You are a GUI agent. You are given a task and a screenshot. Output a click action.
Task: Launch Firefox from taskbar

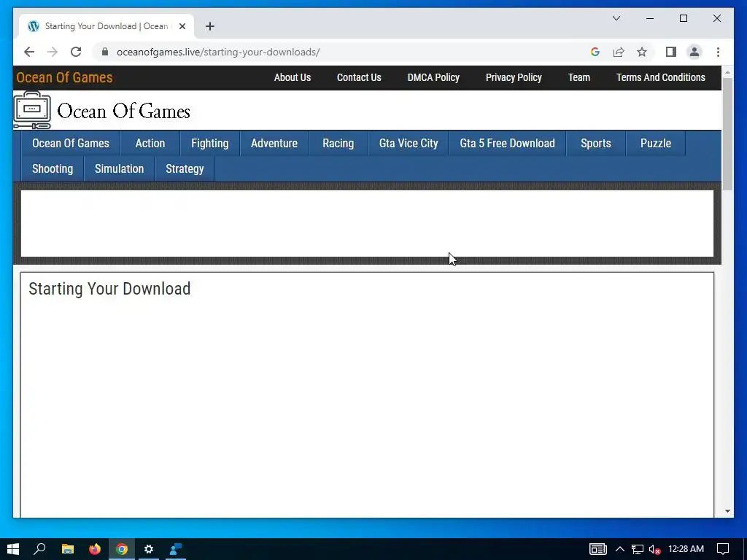coord(95,549)
